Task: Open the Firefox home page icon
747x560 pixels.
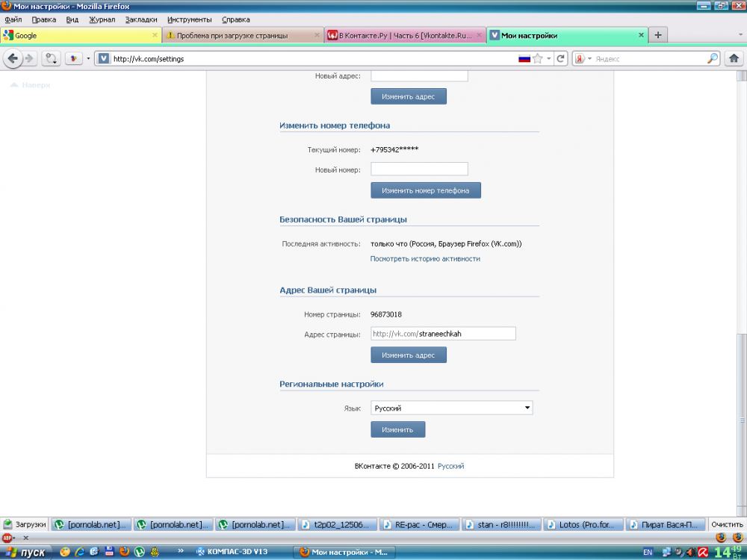Action: (734, 58)
